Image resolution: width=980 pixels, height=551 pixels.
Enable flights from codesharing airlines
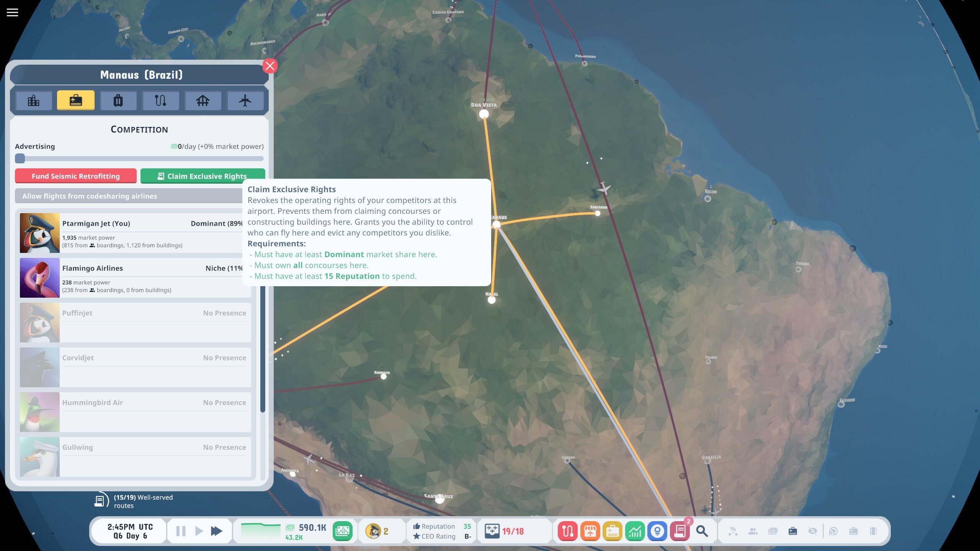point(90,196)
